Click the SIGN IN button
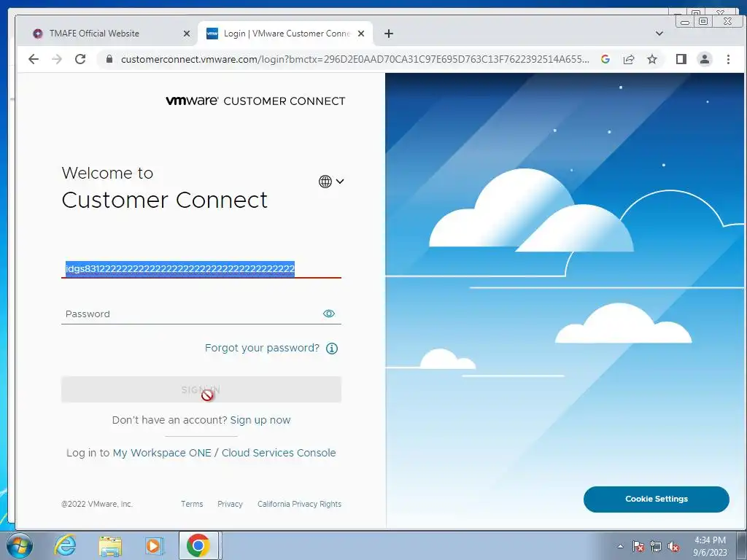 tap(201, 389)
